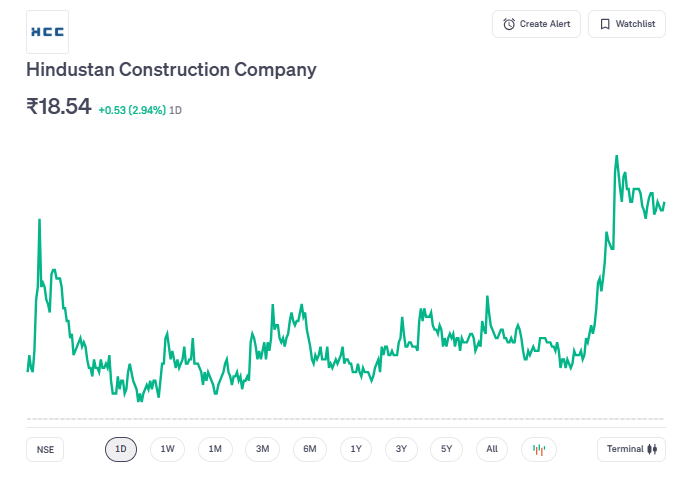The width and height of the screenshot is (685, 485).
Task: Show the 5Y price chart
Action: click(447, 449)
